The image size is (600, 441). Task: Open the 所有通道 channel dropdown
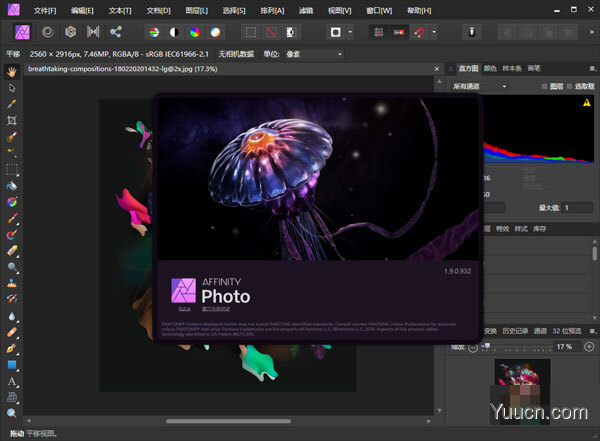coord(479,87)
